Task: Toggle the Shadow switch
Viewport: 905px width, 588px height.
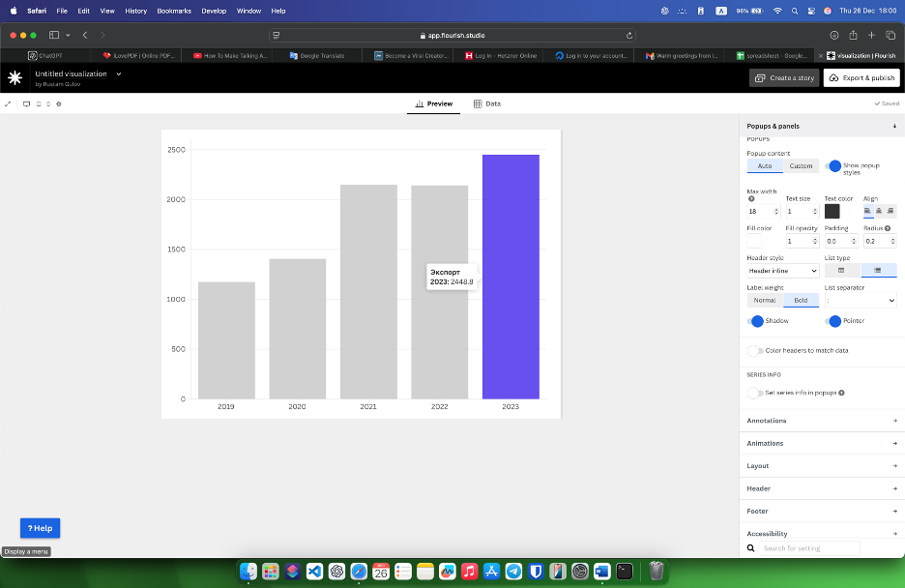Action: pyautogui.click(x=755, y=321)
